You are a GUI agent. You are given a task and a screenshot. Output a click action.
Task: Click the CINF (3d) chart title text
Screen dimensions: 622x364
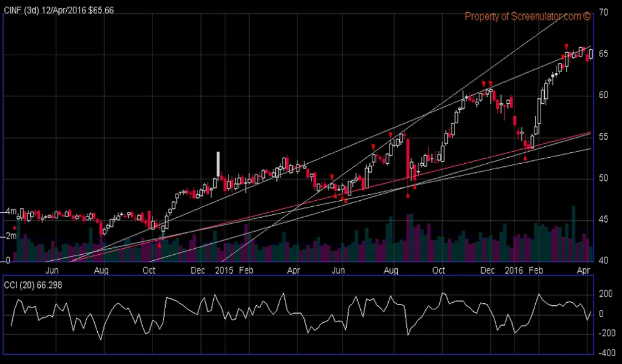[59, 11]
